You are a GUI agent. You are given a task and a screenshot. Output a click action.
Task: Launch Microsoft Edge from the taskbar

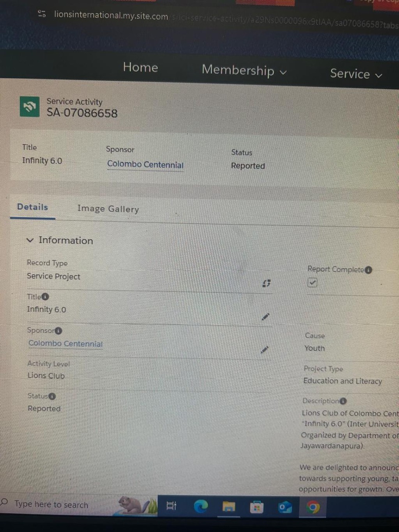pyautogui.click(x=201, y=506)
